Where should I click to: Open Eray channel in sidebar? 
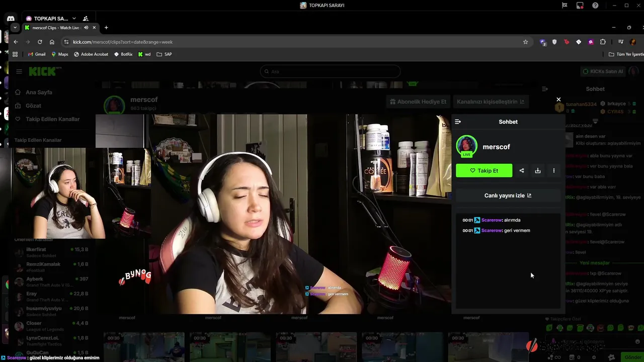coord(50,296)
